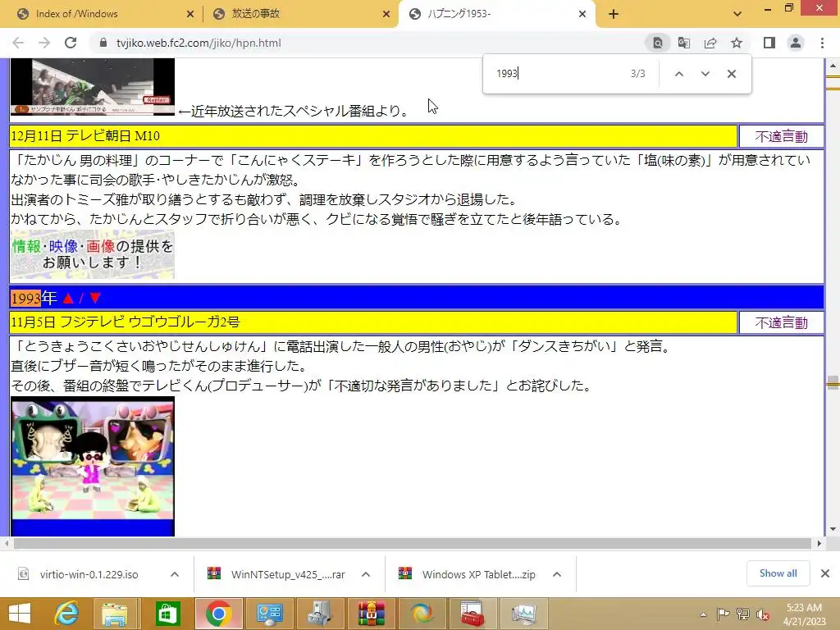Bookmark this page with the star icon
The image size is (840, 630).
(x=737, y=43)
